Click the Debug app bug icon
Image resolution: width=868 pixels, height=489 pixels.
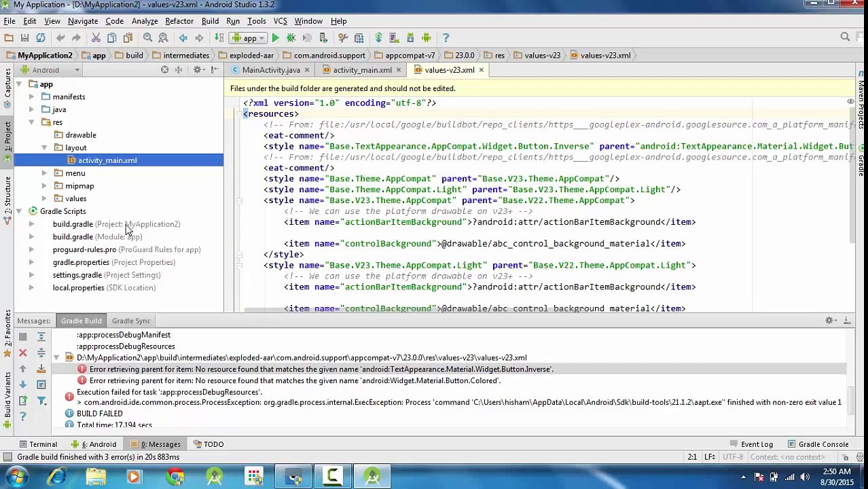tap(291, 38)
